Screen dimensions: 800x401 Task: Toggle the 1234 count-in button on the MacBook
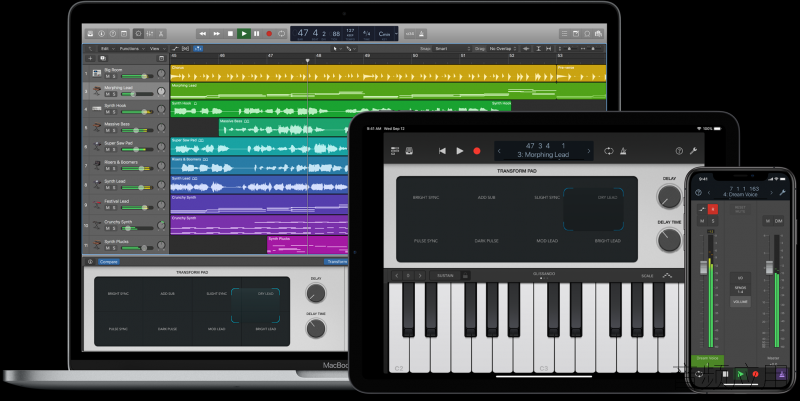click(410, 34)
